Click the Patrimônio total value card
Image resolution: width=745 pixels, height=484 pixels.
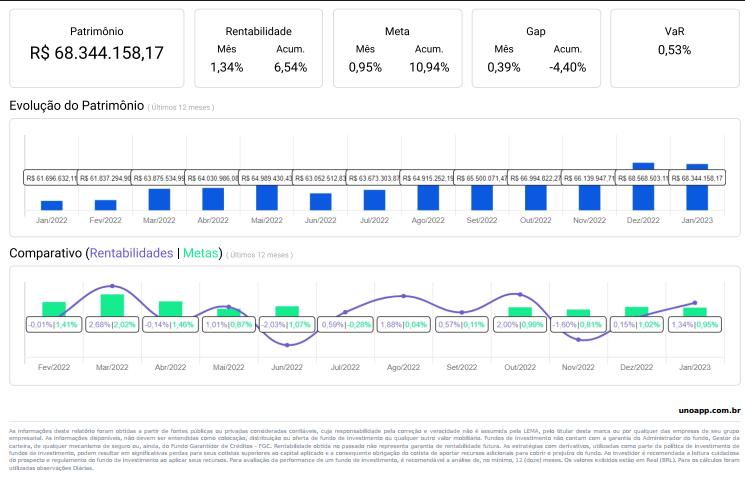point(97,47)
